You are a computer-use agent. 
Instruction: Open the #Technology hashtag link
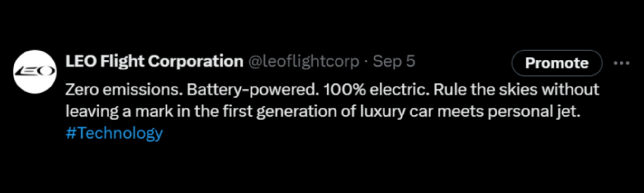pyautogui.click(x=114, y=133)
